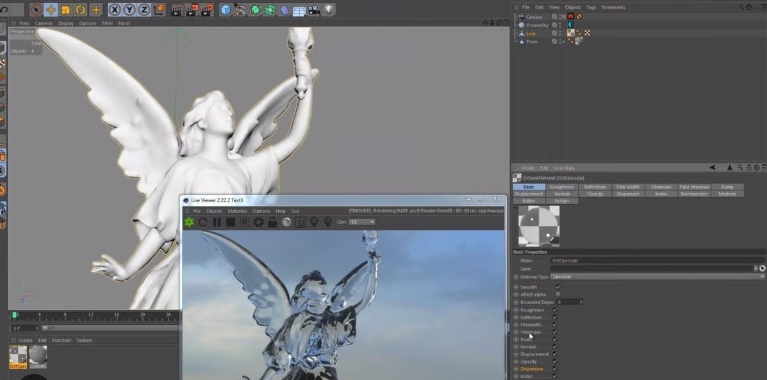Open the Fake shadows tab
This screenshot has height=380, width=767.
694,187
